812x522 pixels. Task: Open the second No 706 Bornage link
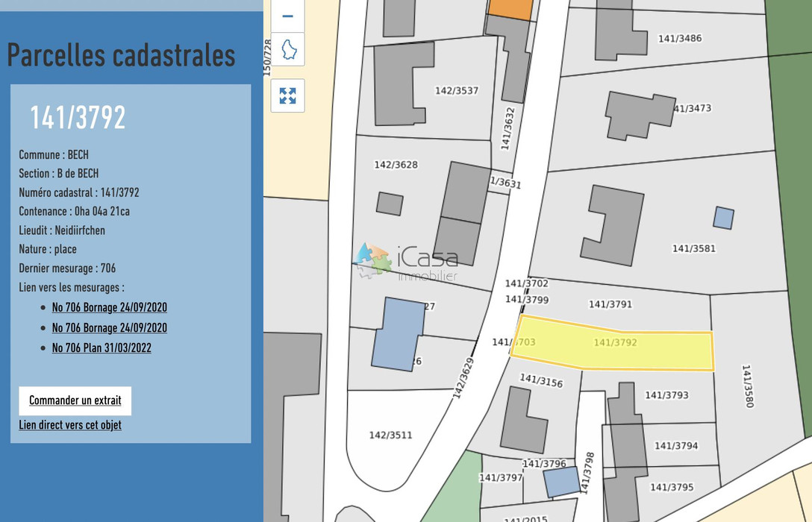(109, 327)
